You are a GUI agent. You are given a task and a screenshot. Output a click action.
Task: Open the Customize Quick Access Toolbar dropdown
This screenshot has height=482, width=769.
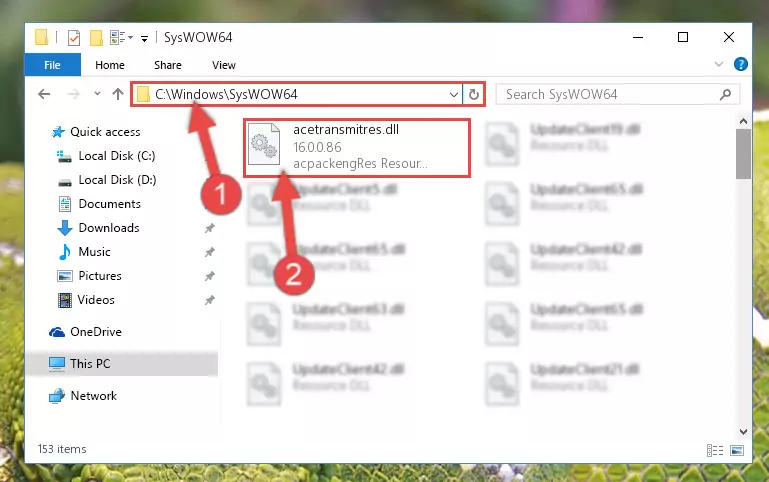pos(144,38)
